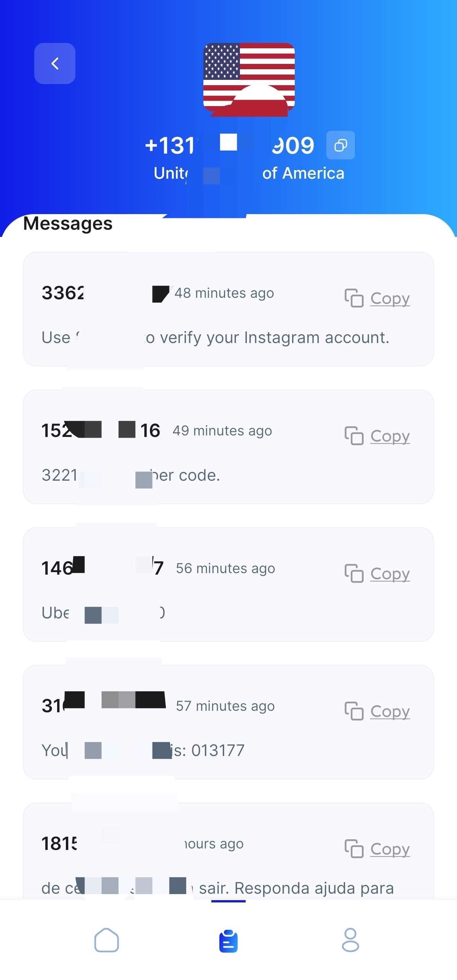Screen dimensions: 457x980
Task: Tap the 'of America' country label
Action: click(x=303, y=173)
